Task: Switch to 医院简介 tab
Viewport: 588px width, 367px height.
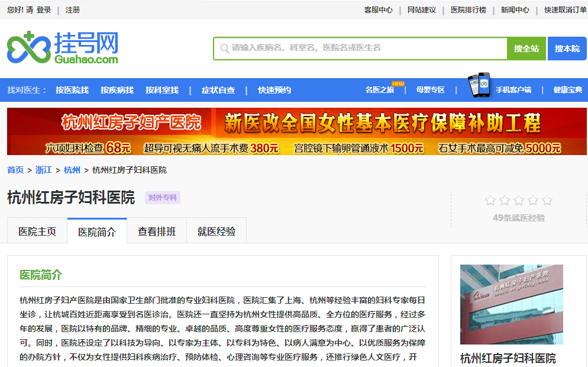Action: [97, 231]
